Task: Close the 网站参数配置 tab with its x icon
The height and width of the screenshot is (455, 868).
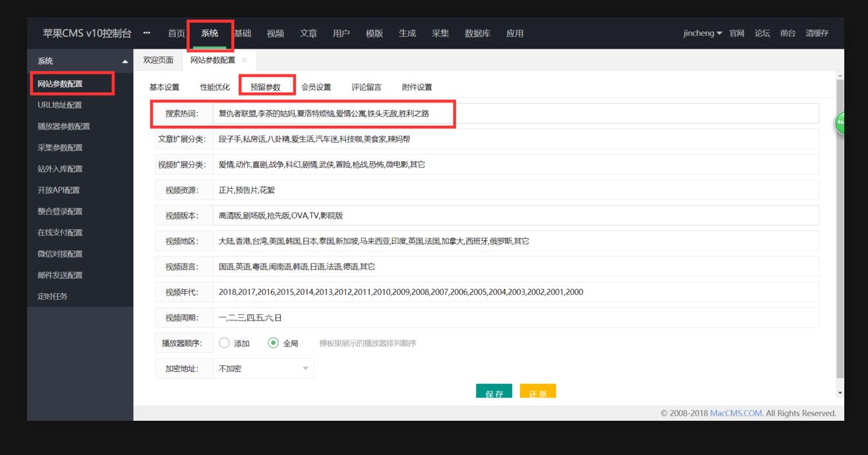Action: click(245, 60)
